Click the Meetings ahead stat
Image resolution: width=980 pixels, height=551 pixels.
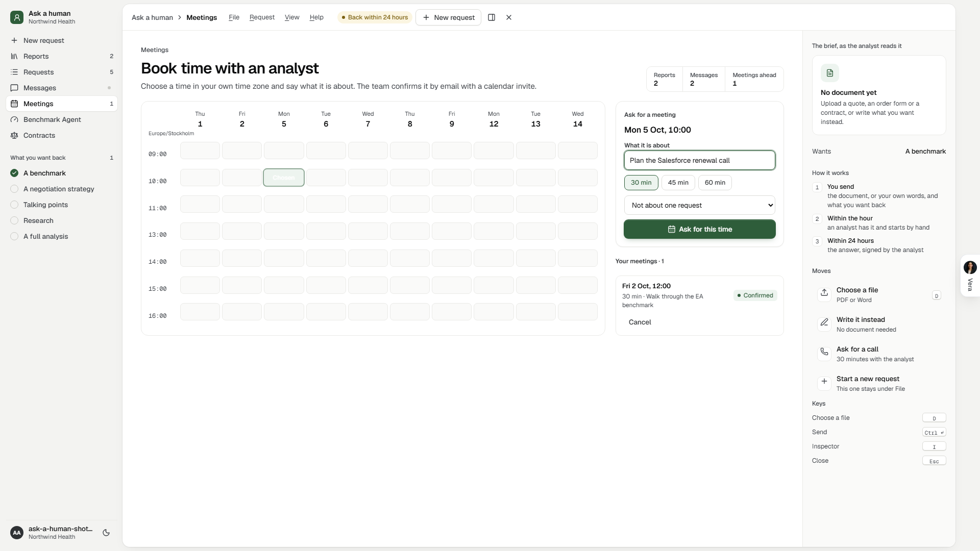[x=754, y=79]
